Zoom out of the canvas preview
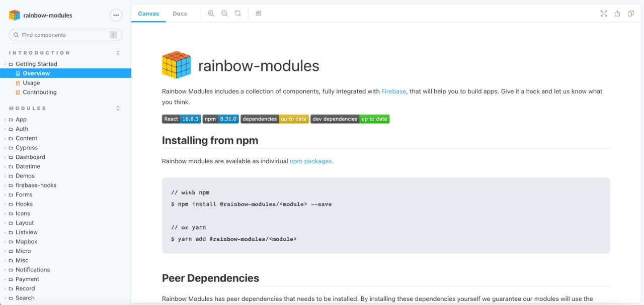This screenshot has height=305, width=644. (x=224, y=14)
